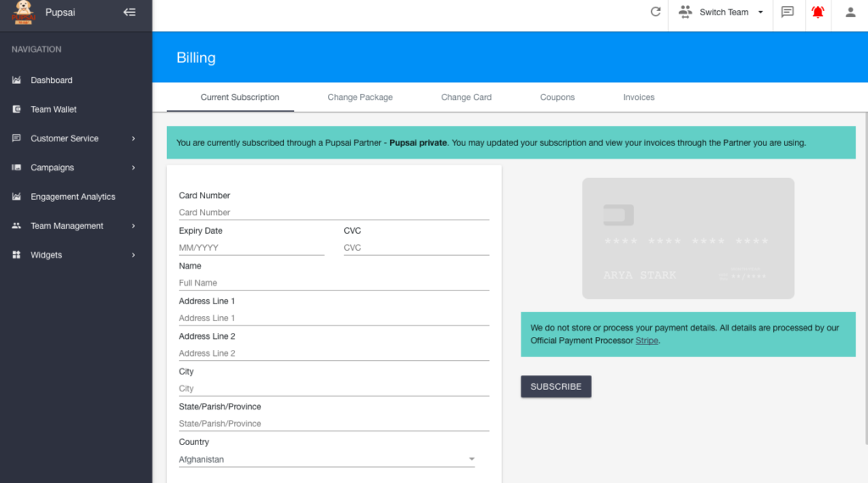
Task: Switch to the Change Package tab
Action: [360, 97]
